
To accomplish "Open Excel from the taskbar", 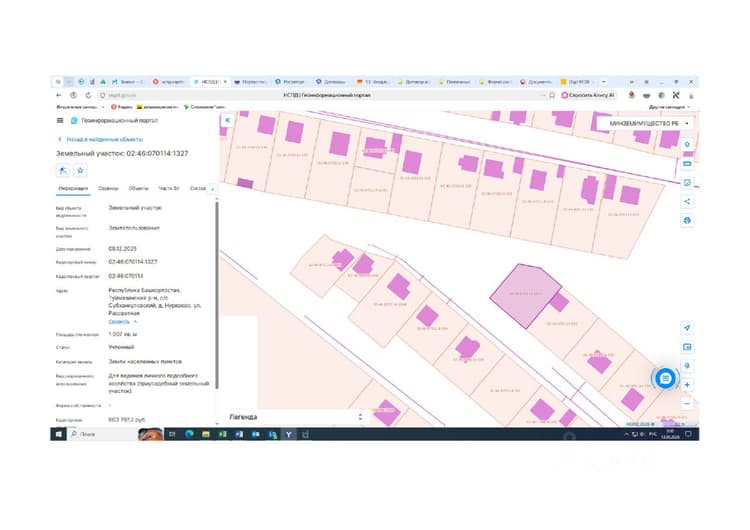I will click(x=223, y=434).
